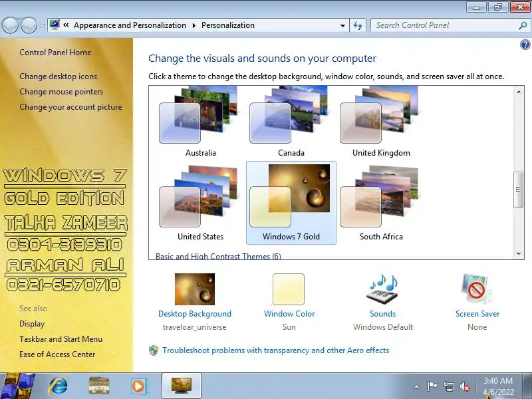Select the Windows 7 Gold theme

pyautogui.click(x=291, y=203)
